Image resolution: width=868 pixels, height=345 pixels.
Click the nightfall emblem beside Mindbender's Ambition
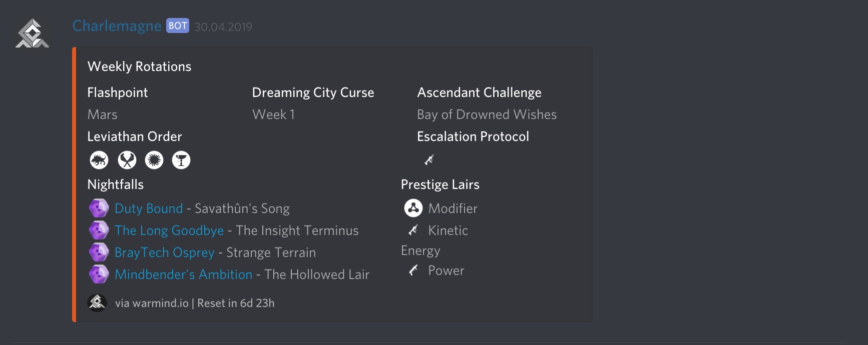point(99,274)
